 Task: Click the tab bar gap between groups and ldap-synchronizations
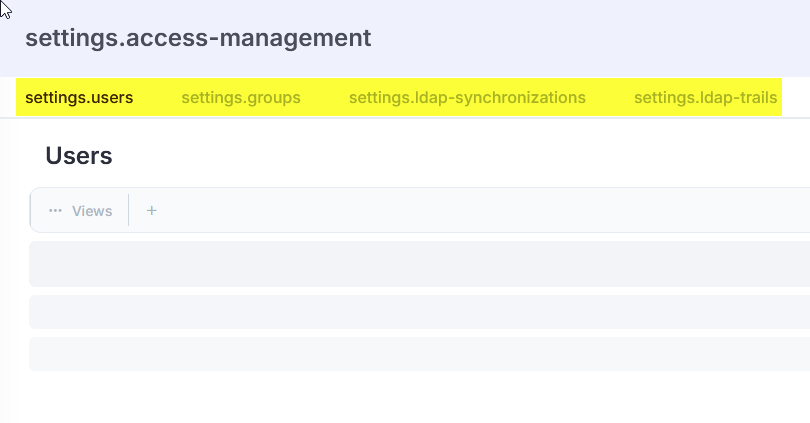pyautogui.click(x=325, y=98)
